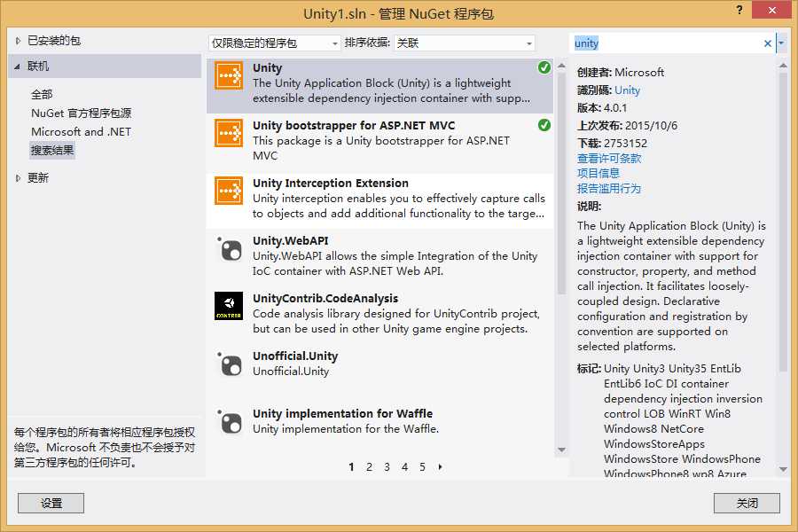Click the Unity implementation for Waffle icon
This screenshot has width=798, height=532.
pyautogui.click(x=229, y=421)
